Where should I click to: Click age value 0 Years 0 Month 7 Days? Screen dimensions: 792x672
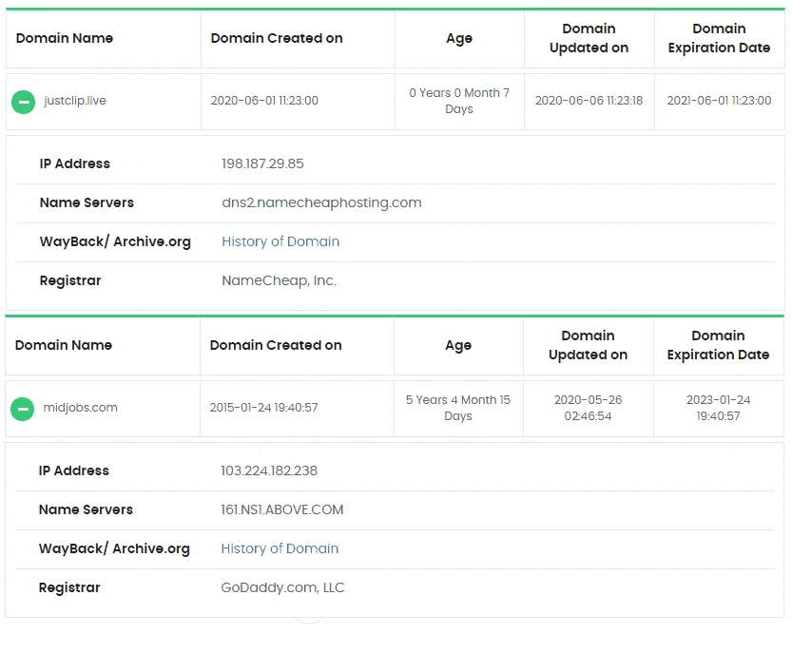(x=459, y=101)
